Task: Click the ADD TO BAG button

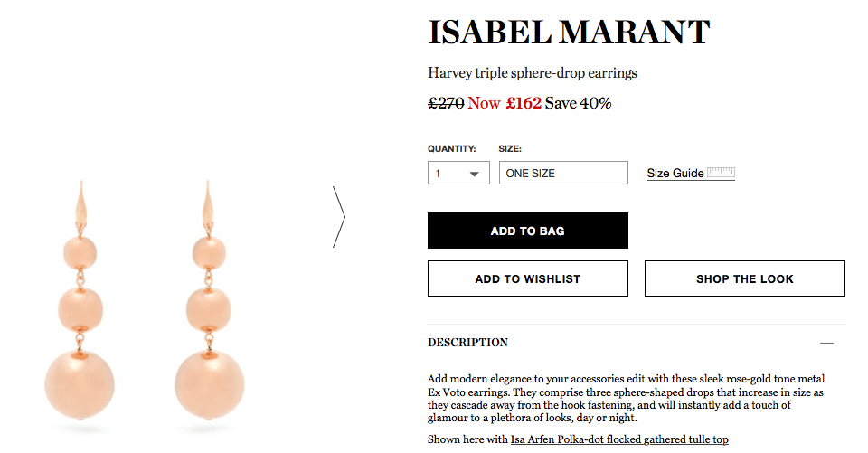Action: pos(527,231)
